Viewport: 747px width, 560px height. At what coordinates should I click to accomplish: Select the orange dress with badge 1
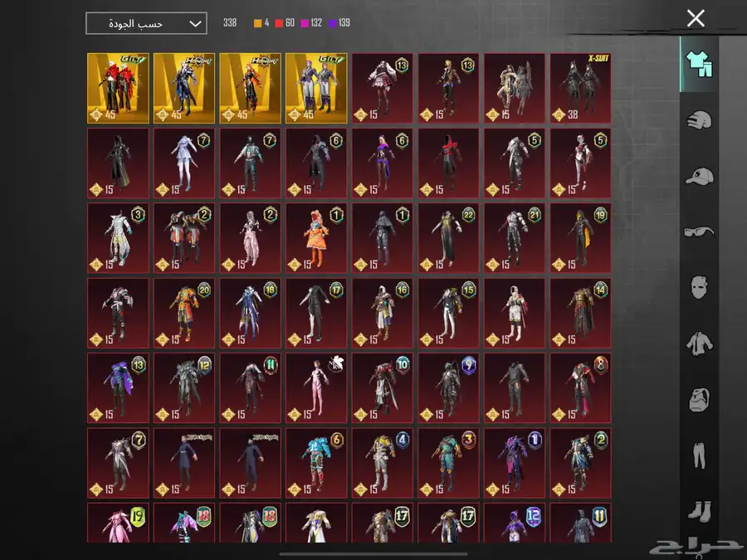coord(316,238)
